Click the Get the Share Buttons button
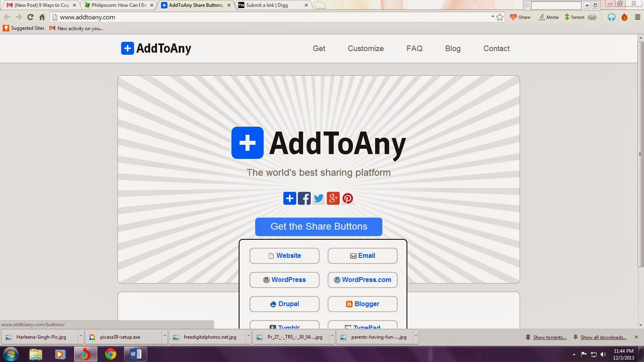644x362 pixels. (319, 227)
